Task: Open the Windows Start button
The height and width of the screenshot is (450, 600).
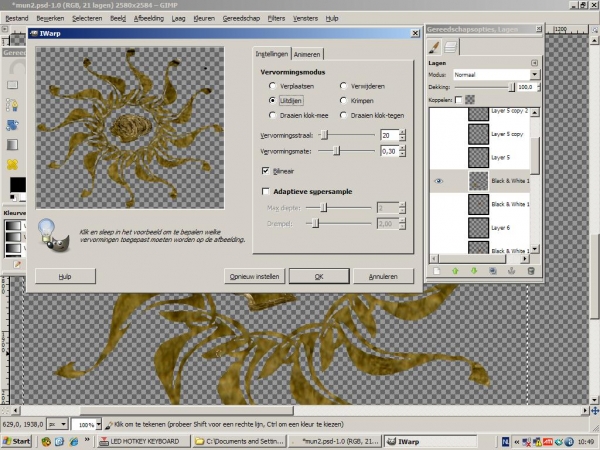Action: pos(17,441)
